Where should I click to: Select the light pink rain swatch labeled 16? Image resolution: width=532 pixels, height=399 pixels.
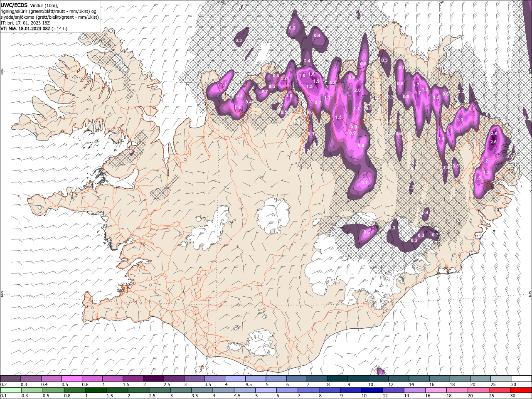click(x=435, y=390)
